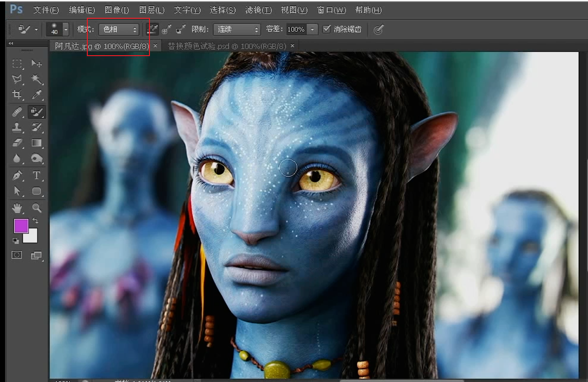Open the brush size 40 picker
The height and width of the screenshot is (382, 588).
[57, 29]
